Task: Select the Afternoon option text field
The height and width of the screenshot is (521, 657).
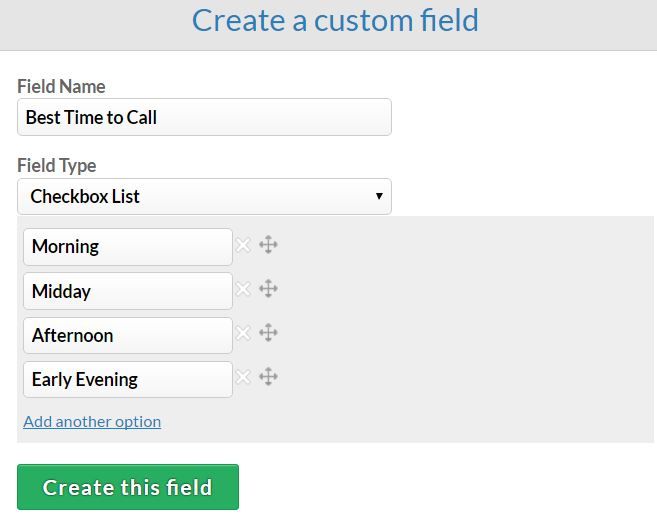Action: (128, 335)
